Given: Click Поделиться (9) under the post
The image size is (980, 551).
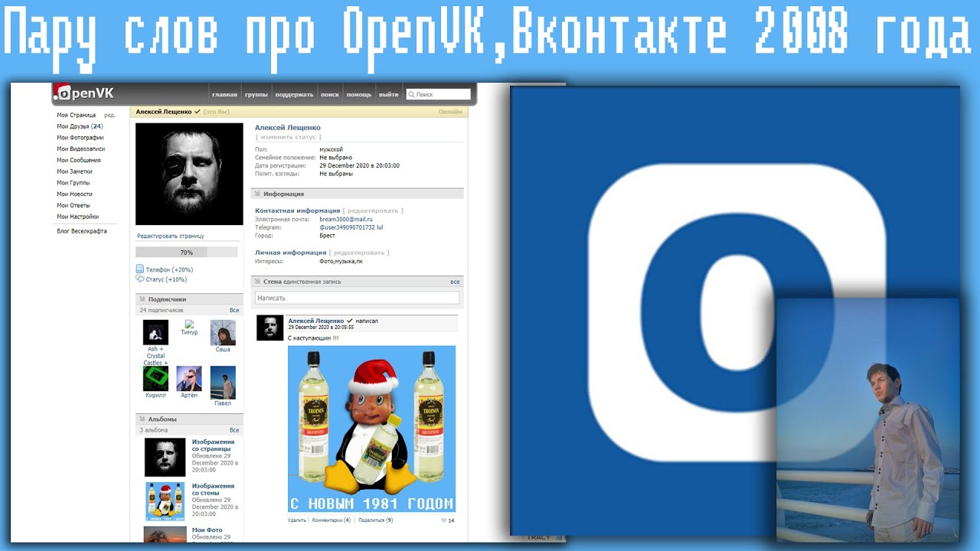Looking at the screenshot, I should (x=375, y=520).
